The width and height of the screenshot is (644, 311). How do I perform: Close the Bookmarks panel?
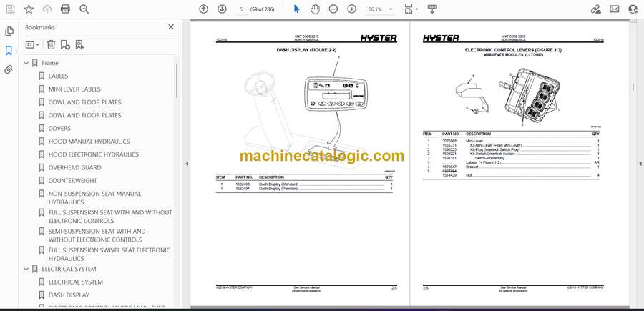[x=171, y=27]
